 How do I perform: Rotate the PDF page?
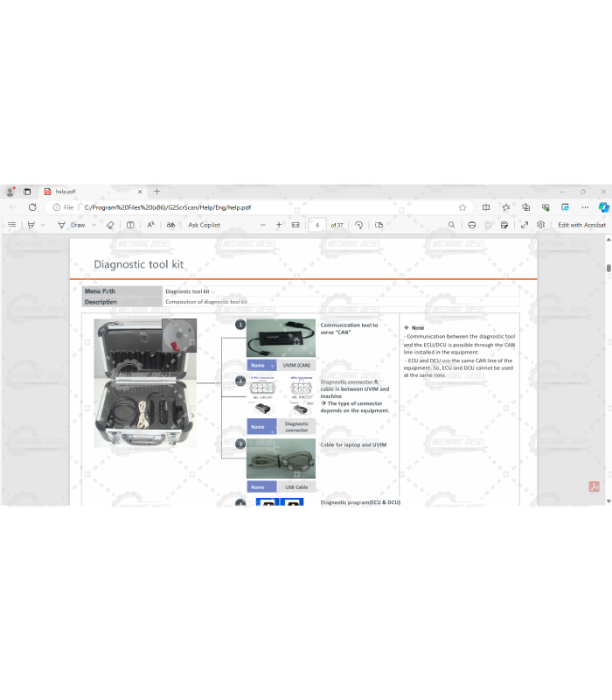coord(358,225)
